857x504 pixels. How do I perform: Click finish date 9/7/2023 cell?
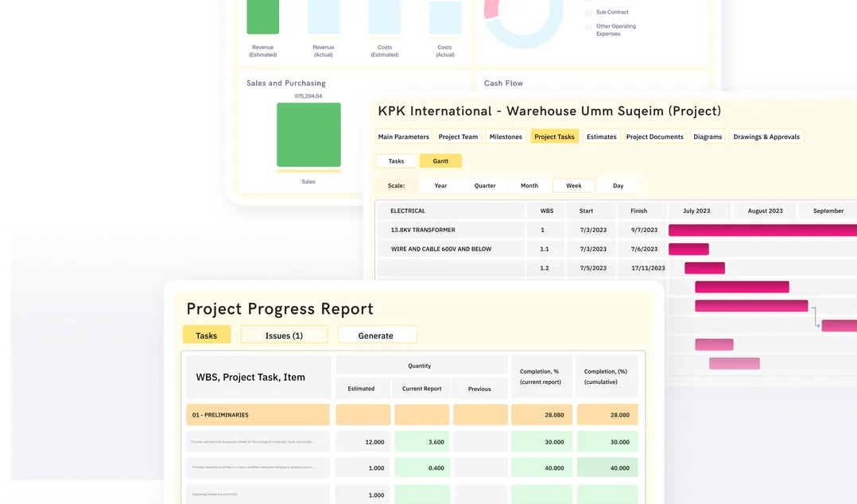[644, 230]
